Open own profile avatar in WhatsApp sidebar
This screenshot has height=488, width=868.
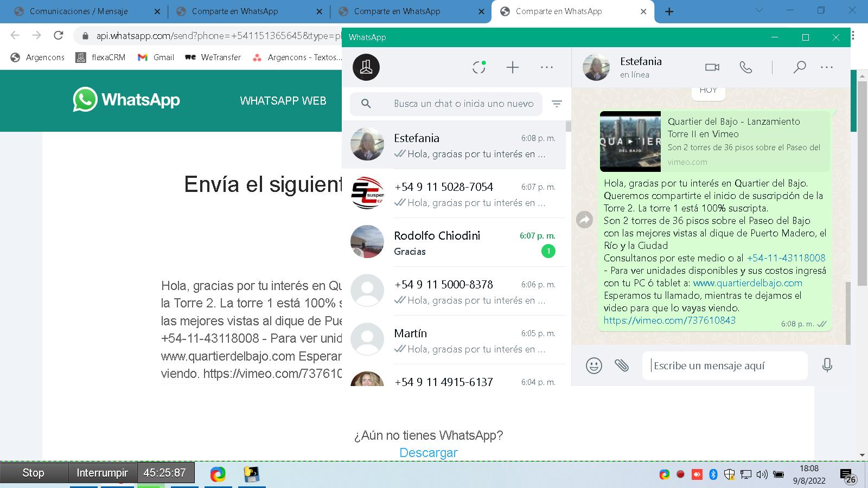point(366,67)
